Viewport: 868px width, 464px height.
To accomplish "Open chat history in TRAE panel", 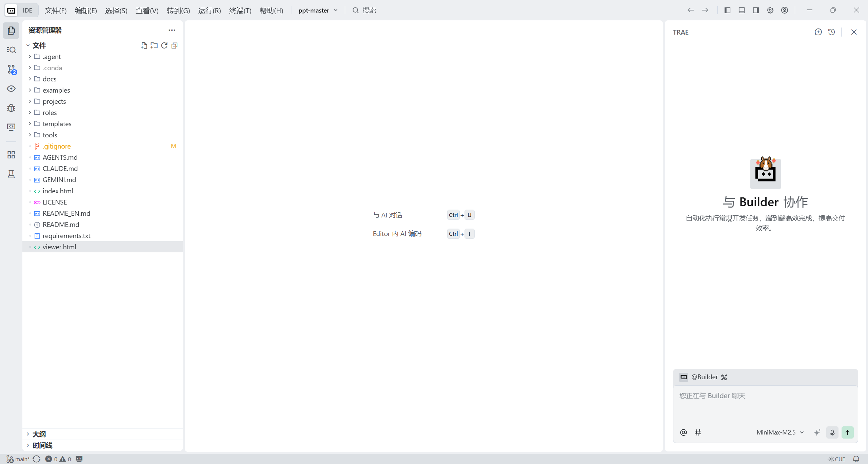I will coord(831,32).
